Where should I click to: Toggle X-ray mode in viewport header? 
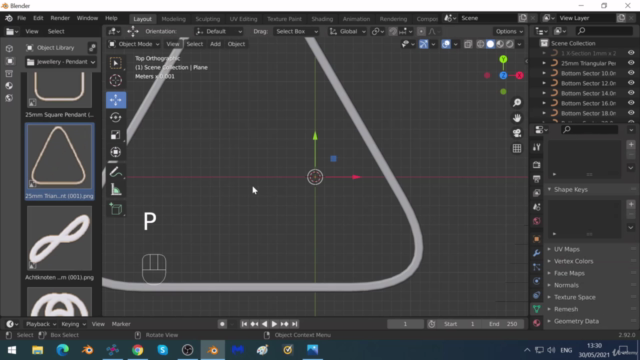pos(468,44)
